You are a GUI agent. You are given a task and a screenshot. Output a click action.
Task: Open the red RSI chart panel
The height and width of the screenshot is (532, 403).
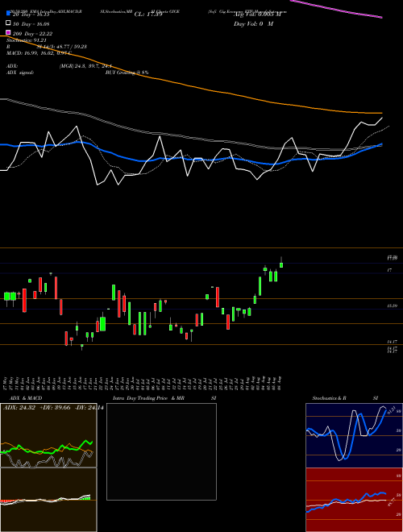[354, 500]
